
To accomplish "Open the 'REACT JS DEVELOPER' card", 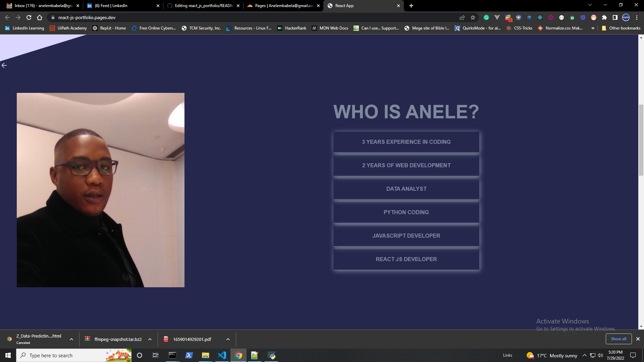I will [406, 259].
